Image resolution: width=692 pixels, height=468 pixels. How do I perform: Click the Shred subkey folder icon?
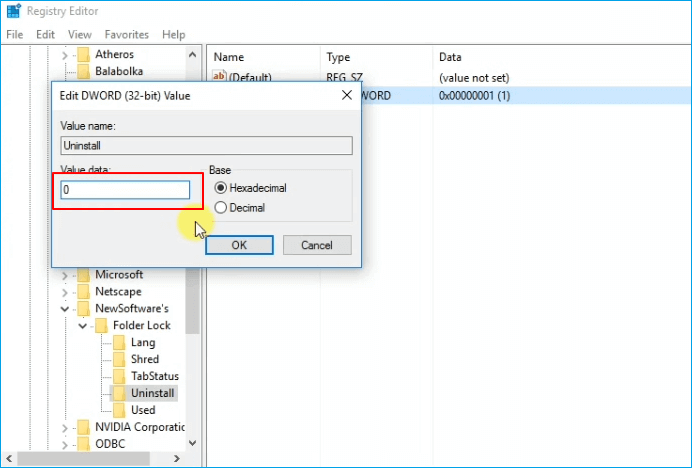point(119,359)
